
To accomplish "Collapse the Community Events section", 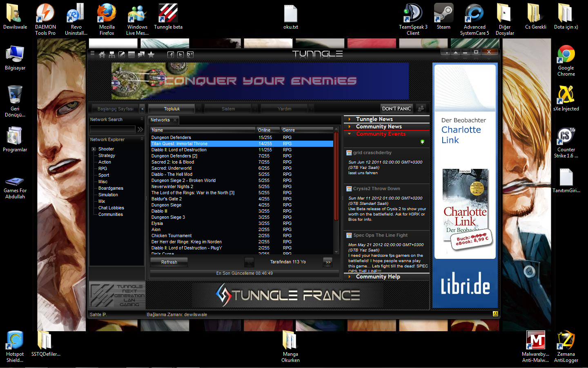I will tap(387, 134).
